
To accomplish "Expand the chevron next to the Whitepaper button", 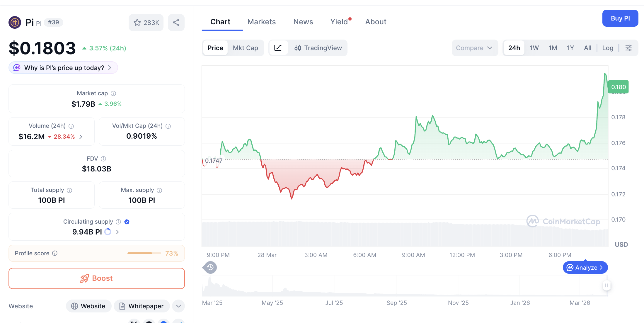I will (x=178, y=306).
